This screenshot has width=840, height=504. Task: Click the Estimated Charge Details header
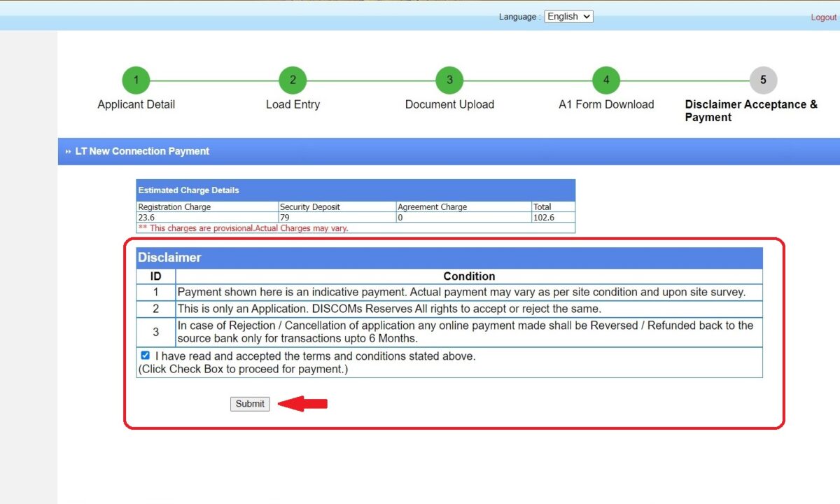[x=188, y=190]
